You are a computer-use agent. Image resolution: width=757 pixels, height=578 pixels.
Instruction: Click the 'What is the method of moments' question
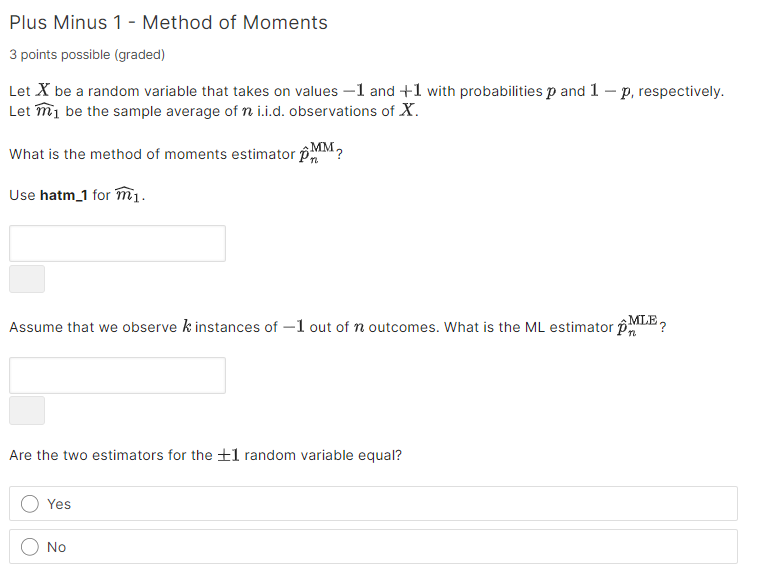point(176,154)
